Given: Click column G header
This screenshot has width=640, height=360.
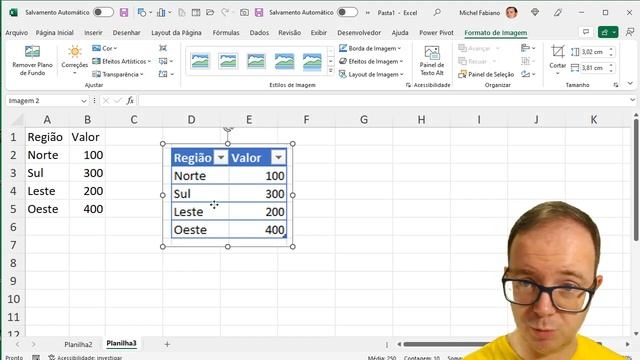Looking at the screenshot, I should pyautogui.click(x=364, y=120).
